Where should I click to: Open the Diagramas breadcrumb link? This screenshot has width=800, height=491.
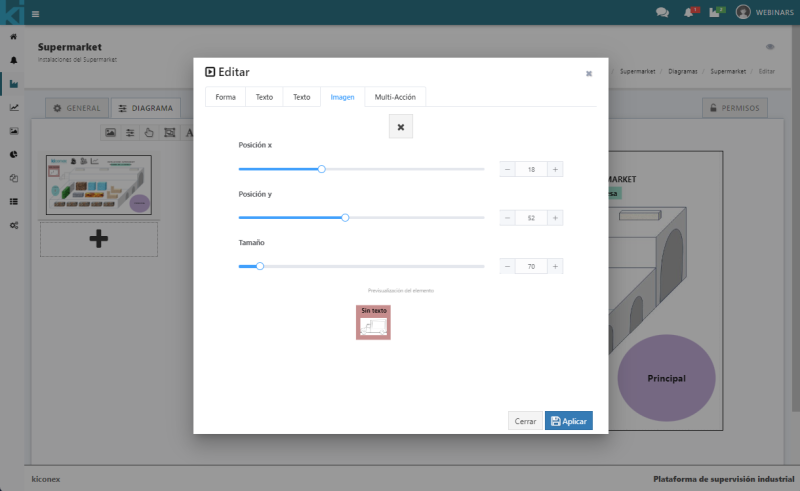(683, 71)
